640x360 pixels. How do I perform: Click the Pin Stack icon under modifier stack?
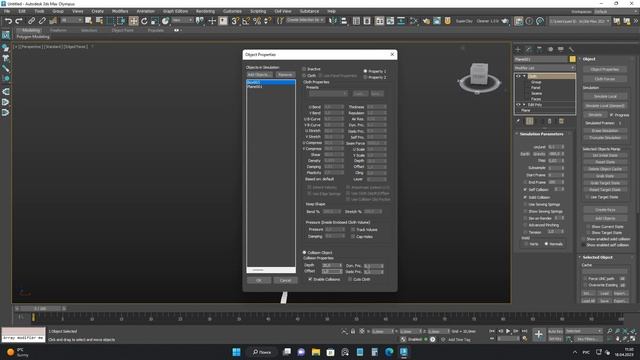[518, 121]
